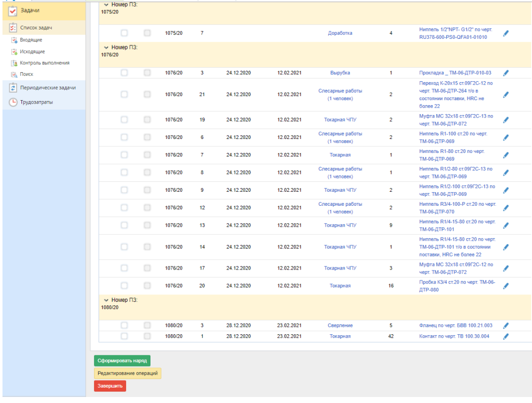The image size is (532, 403).
Task: Open the Исходящие menu item
Action: (32, 52)
